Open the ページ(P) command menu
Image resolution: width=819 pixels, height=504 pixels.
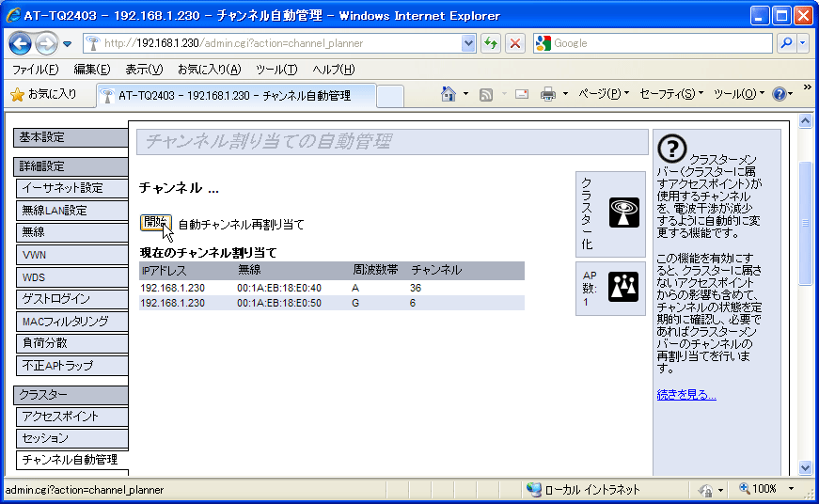click(x=604, y=94)
